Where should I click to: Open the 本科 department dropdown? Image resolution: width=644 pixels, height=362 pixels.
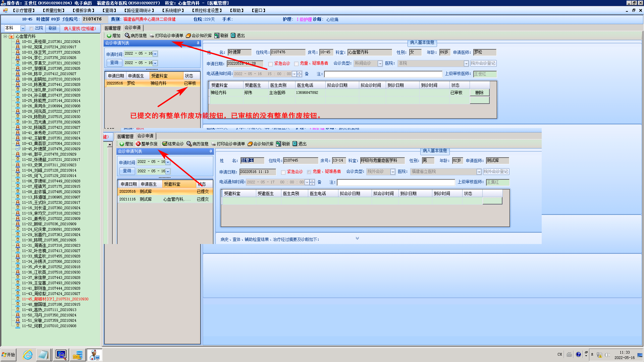(x=23, y=28)
